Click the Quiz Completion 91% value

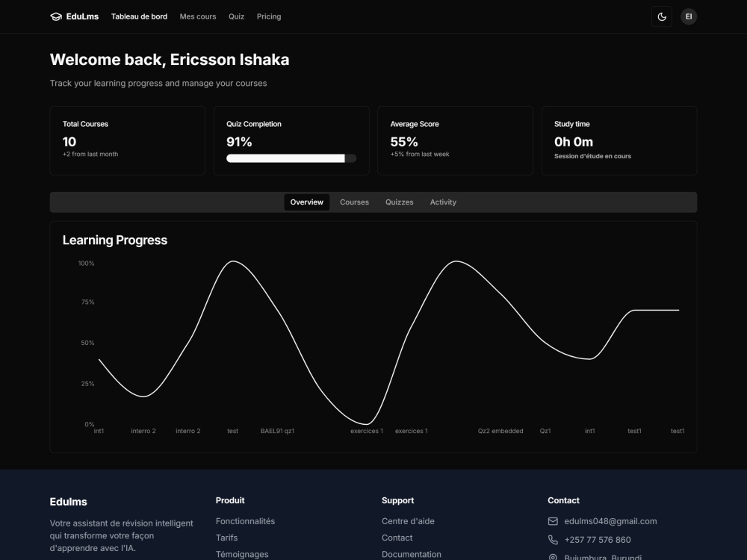point(239,142)
